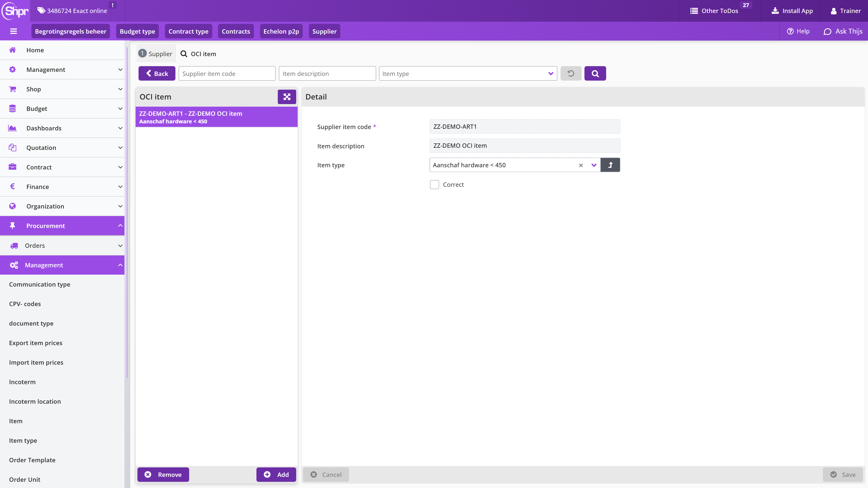This screenshot has height=488, width=868.
Task: Expand the Dashboards section
Action: [62, 128]
